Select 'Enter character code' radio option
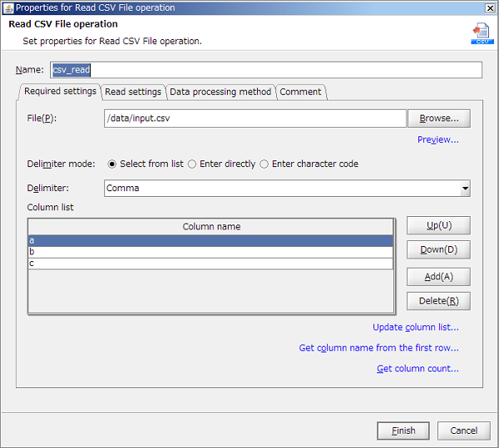Viewport: 499px width, 448px height. [x=264, y=165]
